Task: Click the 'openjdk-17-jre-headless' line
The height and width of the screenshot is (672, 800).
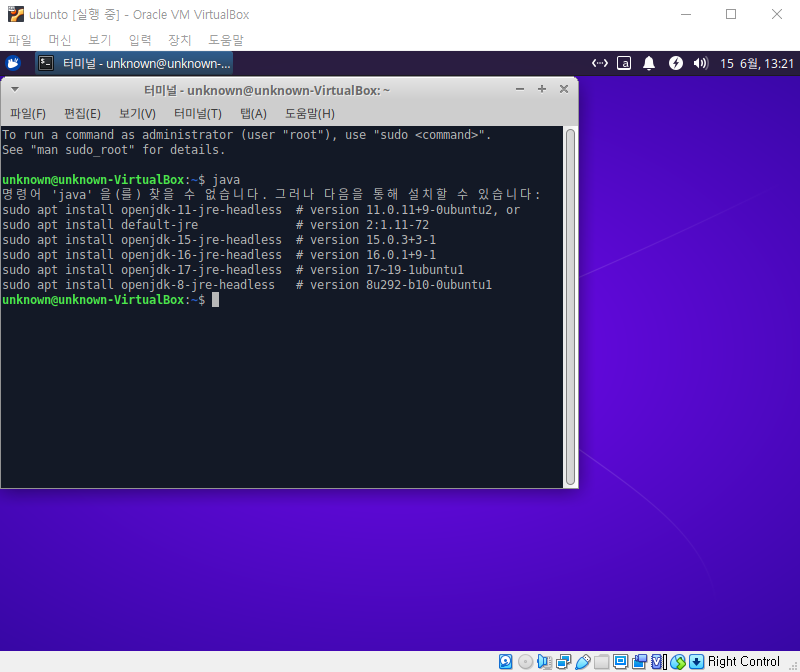Action: pyautogui.click(x=233, y=269)
